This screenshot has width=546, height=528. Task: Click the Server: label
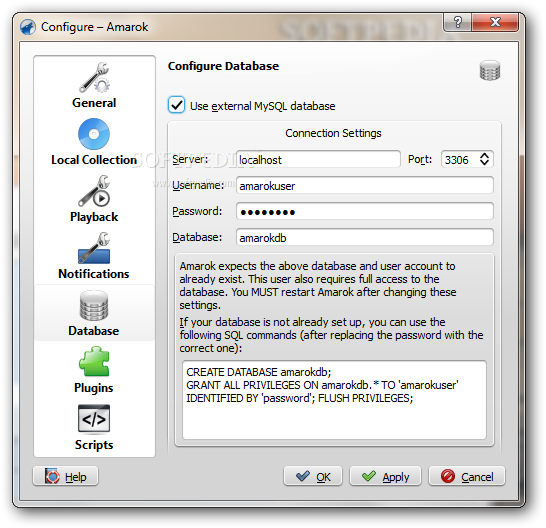(190, 160)
